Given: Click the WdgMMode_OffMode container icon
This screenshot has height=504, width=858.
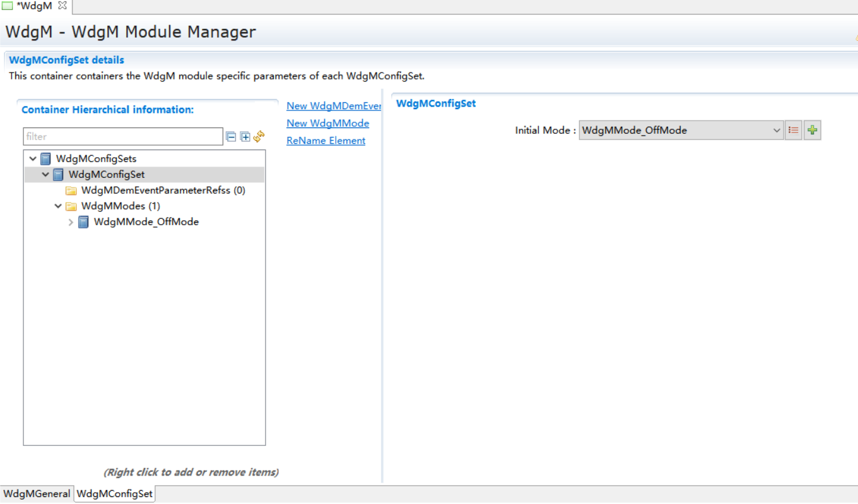Looking at the screenshot, I should [x=83, y=222].
